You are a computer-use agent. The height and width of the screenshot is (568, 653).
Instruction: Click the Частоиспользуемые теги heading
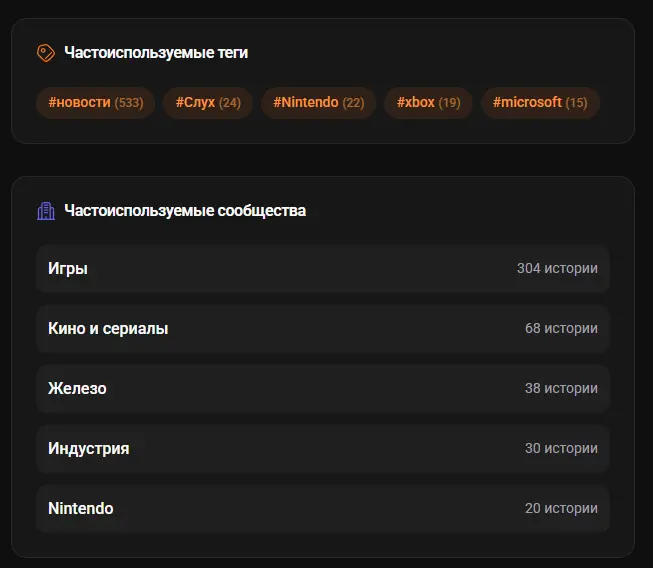156,53
